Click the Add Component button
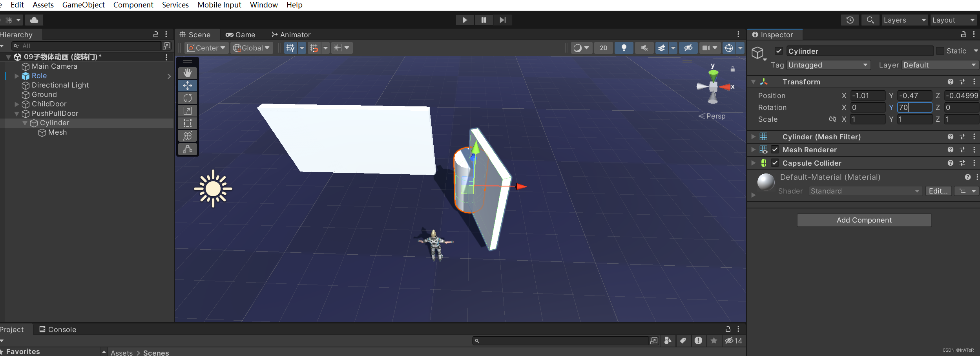Image resolution: width=980 pixels, height=356 pixels. [864, 220]
